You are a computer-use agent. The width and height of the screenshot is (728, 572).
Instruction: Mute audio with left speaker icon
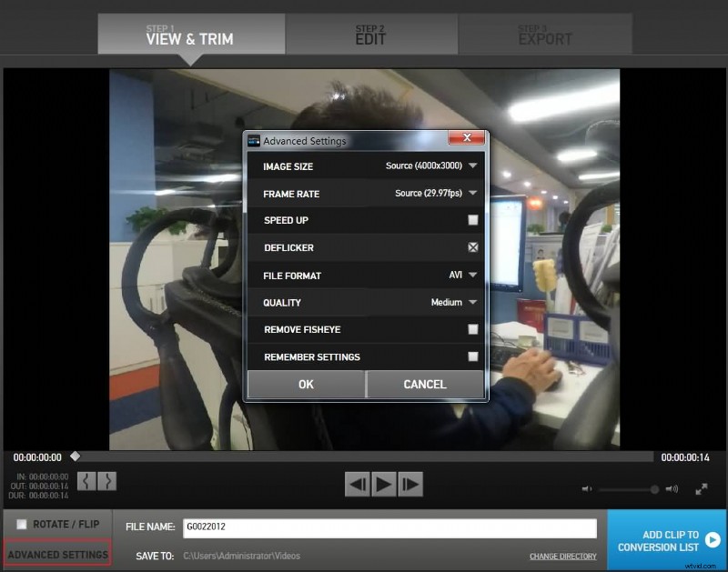(x=586, y=488)
